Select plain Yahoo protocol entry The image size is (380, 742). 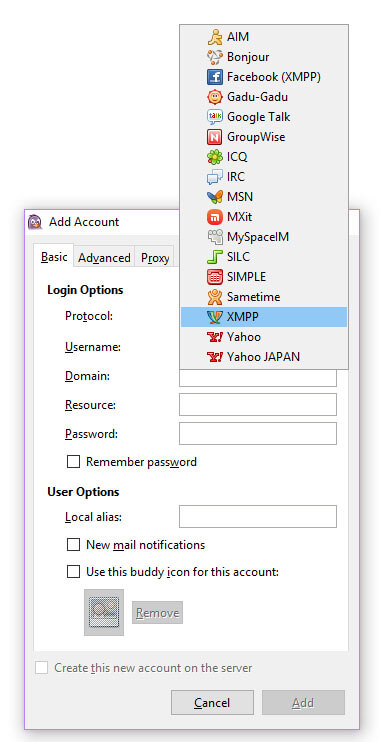click(x=264, y=337)
